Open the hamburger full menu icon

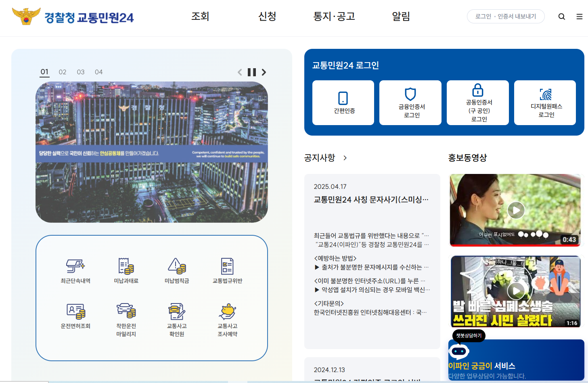coord(580,17)
